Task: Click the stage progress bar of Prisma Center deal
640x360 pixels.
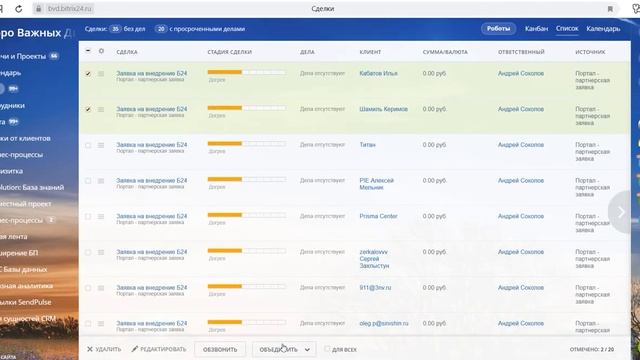Action: [x=247, y=215]
